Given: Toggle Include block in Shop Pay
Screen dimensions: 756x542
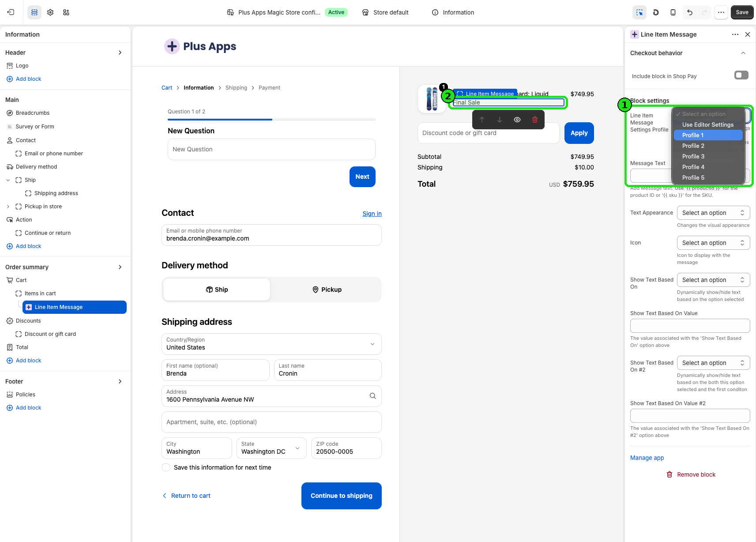Looking at the screenshot, I should (x=741, y=75).
